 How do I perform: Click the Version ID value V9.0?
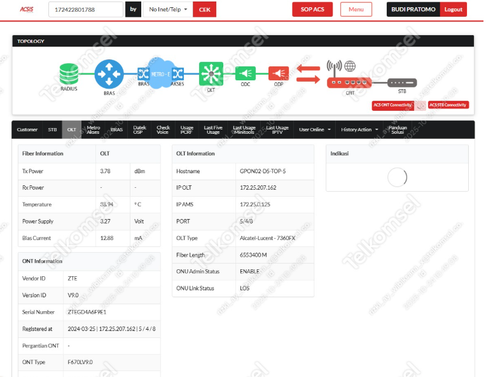pyautogui.click(x=73, y=295)
